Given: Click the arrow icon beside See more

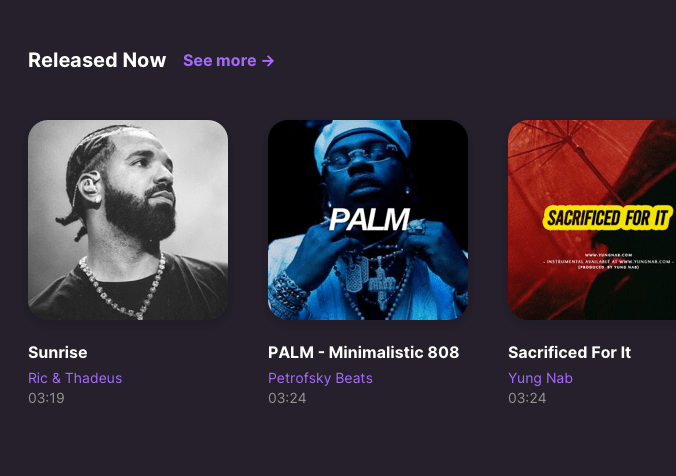Looking at the screenshot, I should point(268,61).
